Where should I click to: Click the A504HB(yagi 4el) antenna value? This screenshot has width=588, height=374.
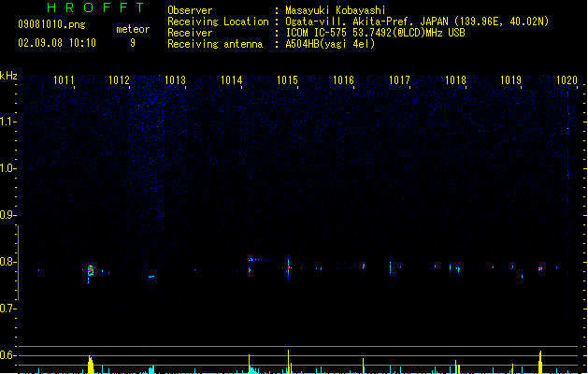click(330, 44)
